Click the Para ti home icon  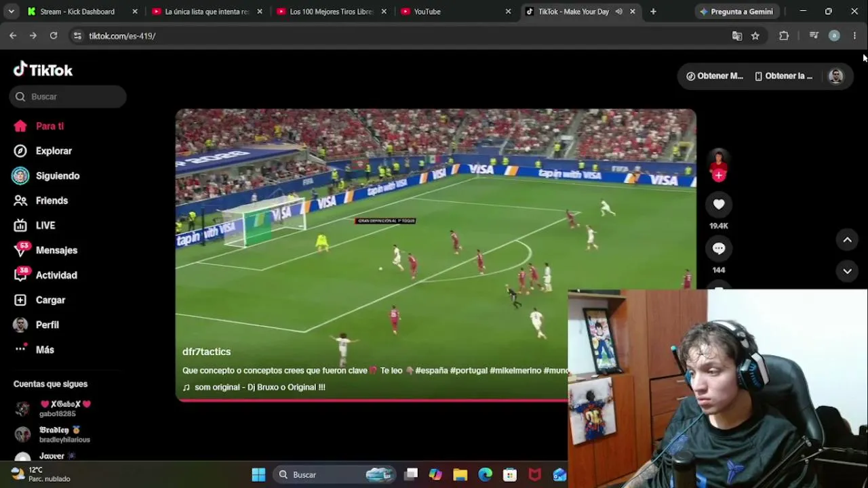tap(20, 126)
